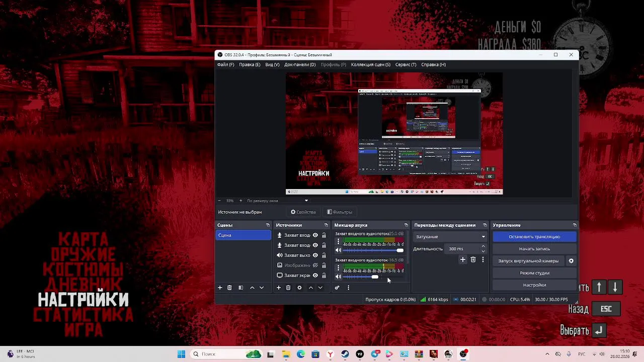This screenshot has width=644, height=362.
Task: Open Telegram from the taskbar
Action: click(x=375, y=354)
